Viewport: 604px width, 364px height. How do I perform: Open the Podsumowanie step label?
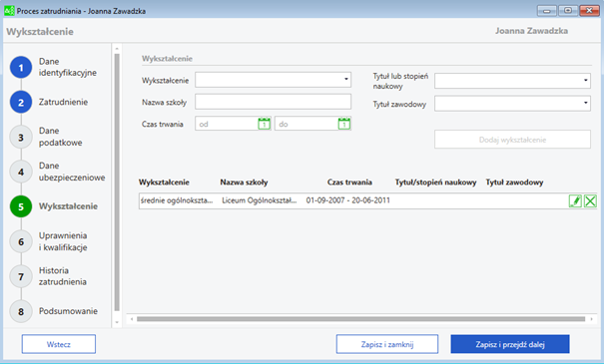[x=68, y=311]
